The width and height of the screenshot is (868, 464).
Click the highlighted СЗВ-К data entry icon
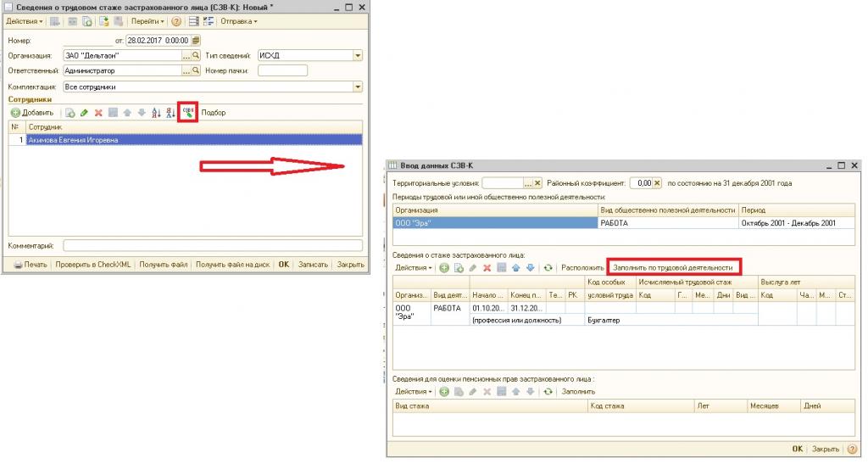coord(188,112)
